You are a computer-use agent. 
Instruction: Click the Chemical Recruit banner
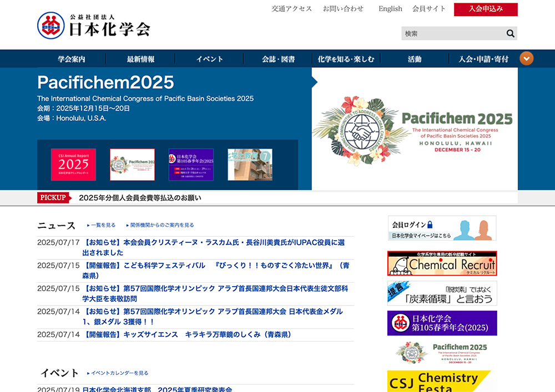[x=442, y=263]
